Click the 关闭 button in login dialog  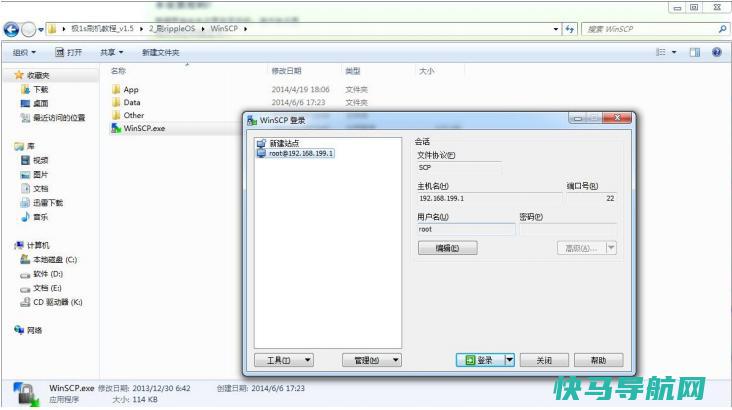[x=544, y=360]
